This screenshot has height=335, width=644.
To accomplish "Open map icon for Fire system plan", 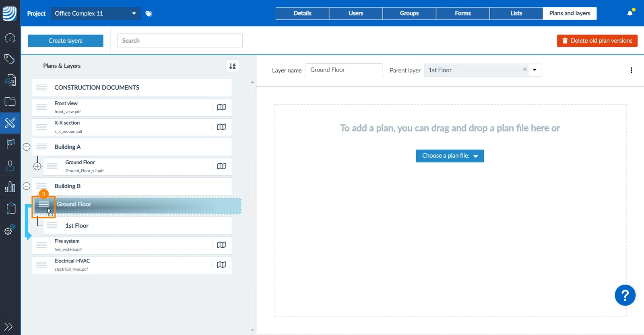I will [221, 245].
